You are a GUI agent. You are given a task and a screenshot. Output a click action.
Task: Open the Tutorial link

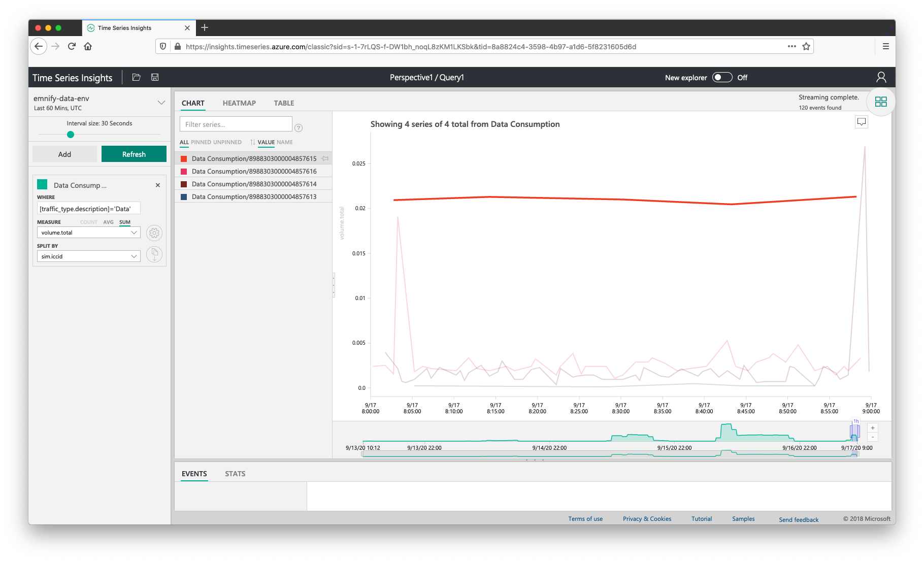(702, 519)
